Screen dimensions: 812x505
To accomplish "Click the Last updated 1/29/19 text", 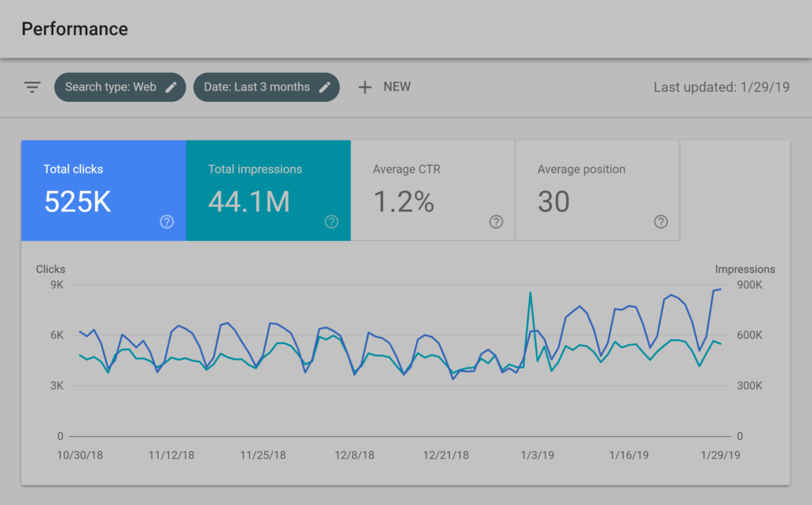I will pos(721,87).
